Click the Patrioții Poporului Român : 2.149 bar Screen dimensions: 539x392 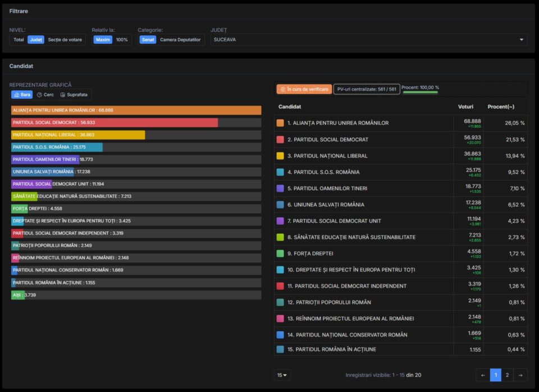click(15, 246)
